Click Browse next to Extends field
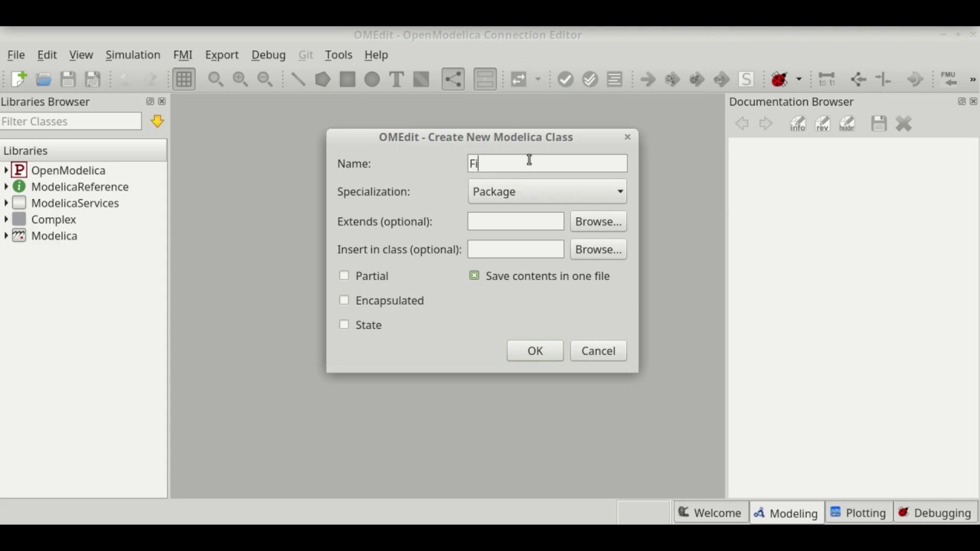Screen dimensions: 980x551 point(598,221)
